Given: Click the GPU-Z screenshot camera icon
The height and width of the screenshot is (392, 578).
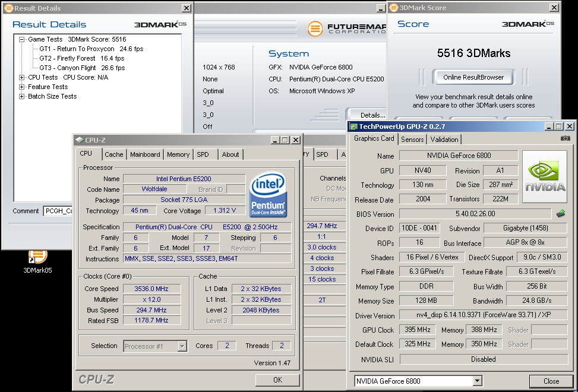Looking at the screenshot, I should [565, 138].
